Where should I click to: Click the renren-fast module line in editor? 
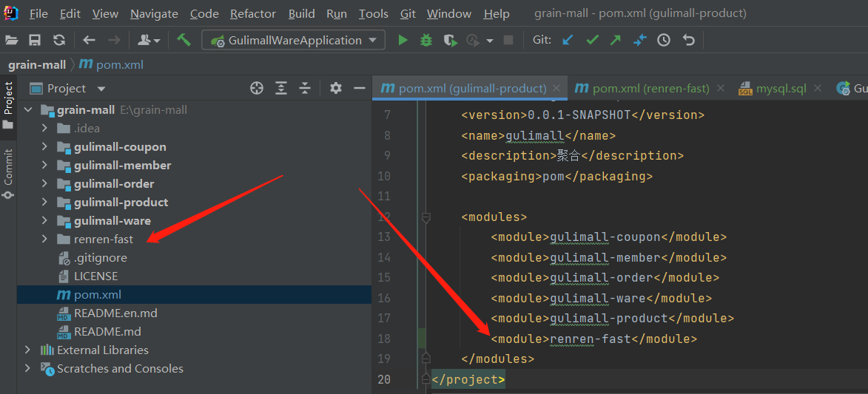pyautogui.click(x=593, y=339)
